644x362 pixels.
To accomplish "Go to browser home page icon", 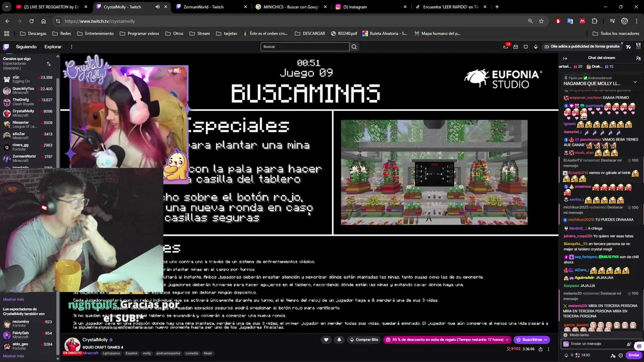I will 43,21.
